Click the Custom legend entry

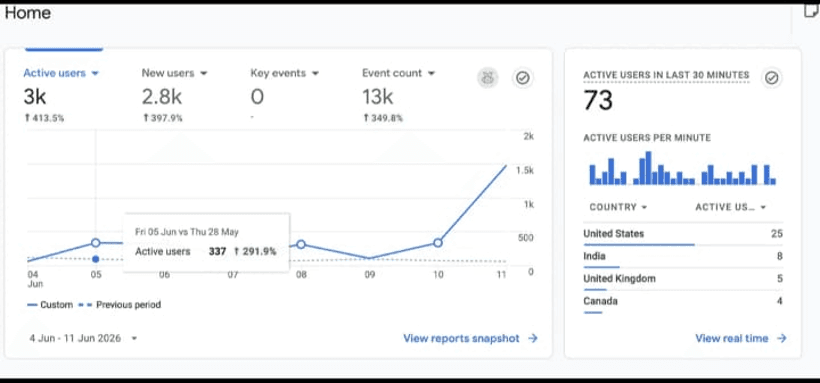[50, 305]
